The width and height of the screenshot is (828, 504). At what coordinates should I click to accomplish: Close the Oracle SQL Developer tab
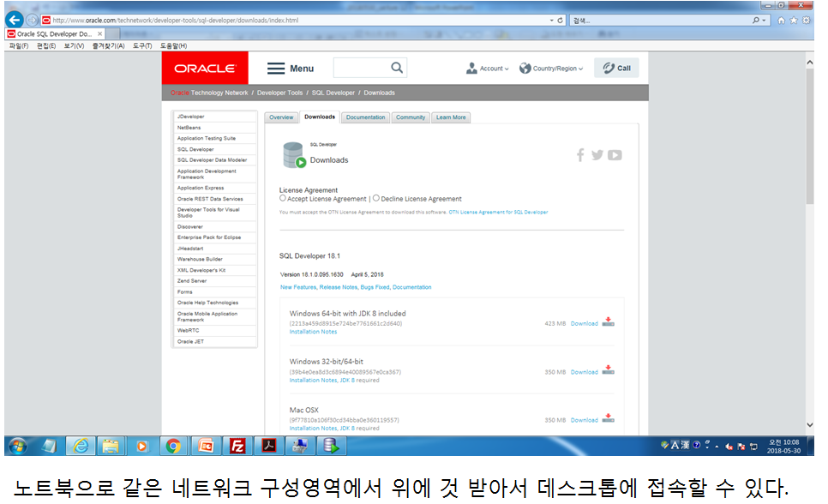pyautogui.click(x=99, y=33)
